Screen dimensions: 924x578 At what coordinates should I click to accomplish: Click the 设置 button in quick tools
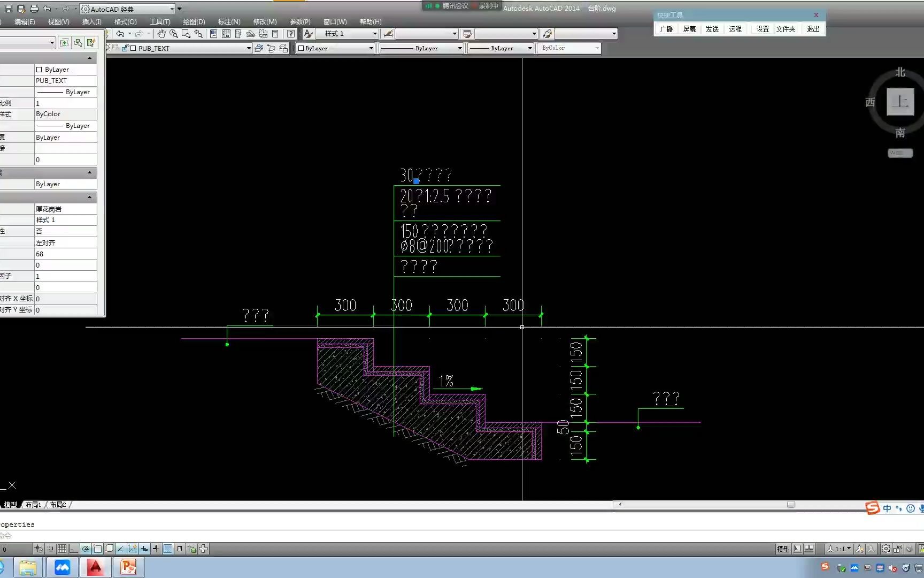click(763, 29)
